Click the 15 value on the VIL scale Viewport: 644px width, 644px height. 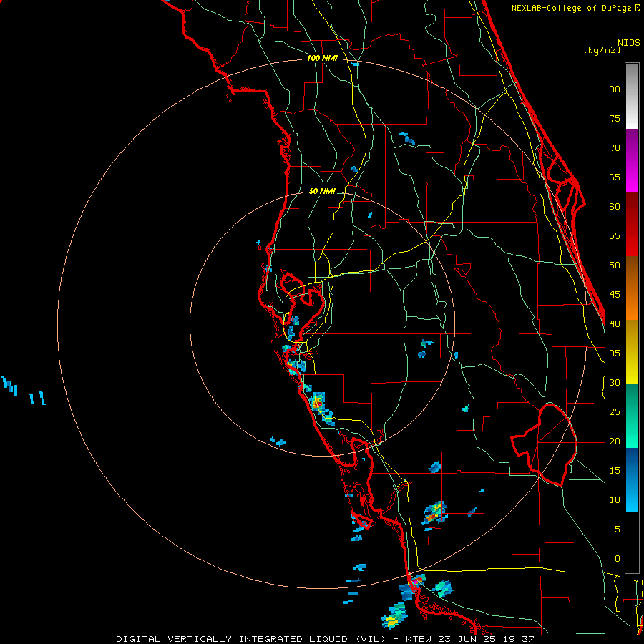[615, 471]
